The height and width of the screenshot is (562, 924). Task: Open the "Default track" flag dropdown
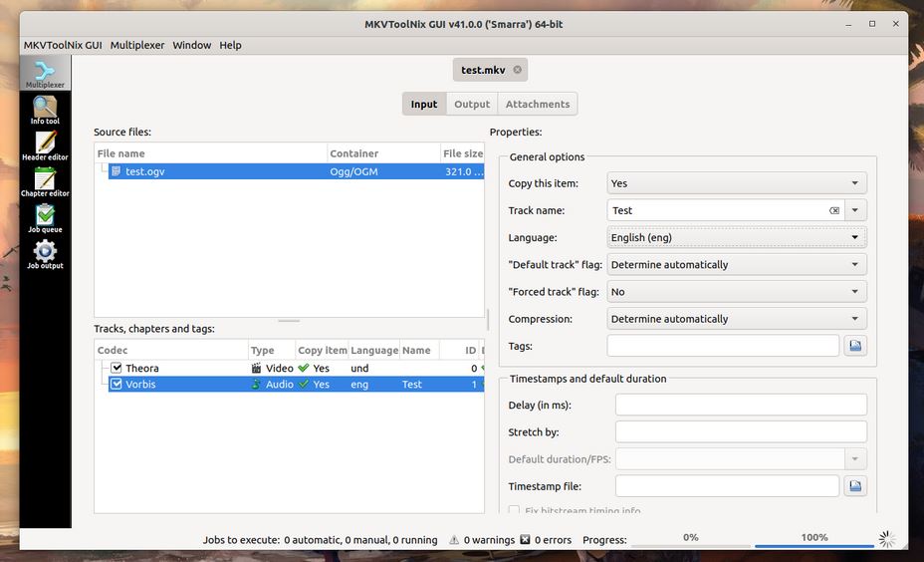click(x=737, y=265)
